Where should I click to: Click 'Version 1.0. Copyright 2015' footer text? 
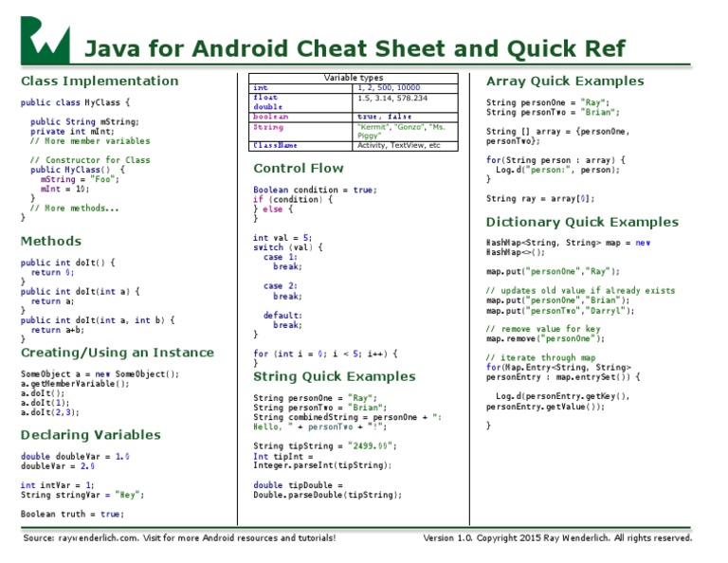pos(482,538)
